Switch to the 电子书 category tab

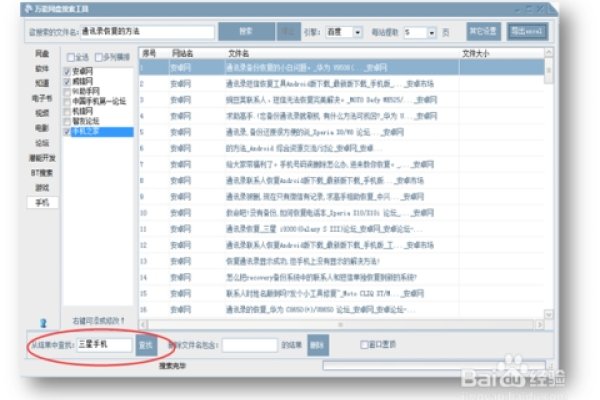coord(42,98)
